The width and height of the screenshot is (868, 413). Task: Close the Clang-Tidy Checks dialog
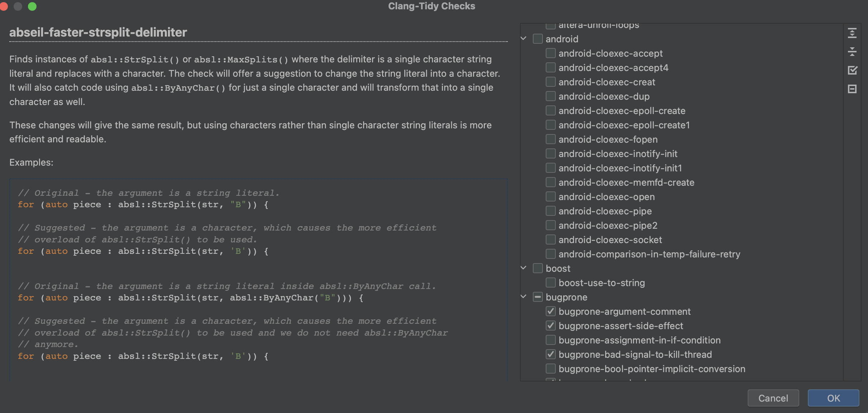pos(4,6)
